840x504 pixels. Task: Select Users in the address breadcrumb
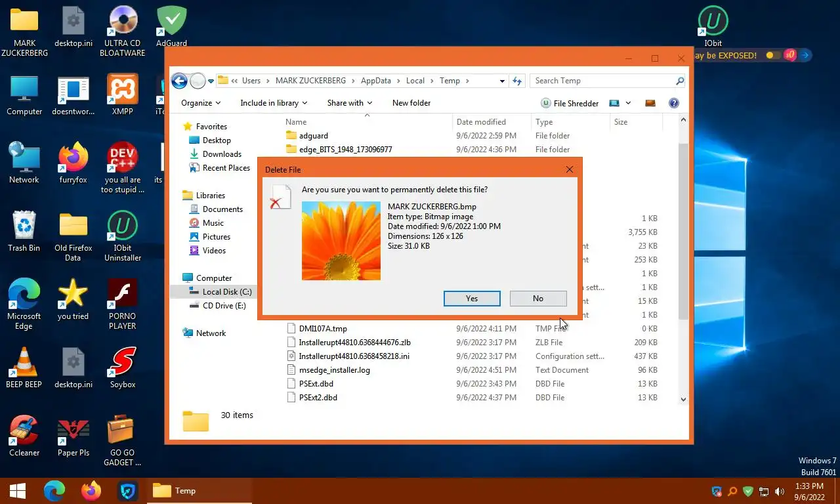[x=251, y=81]
